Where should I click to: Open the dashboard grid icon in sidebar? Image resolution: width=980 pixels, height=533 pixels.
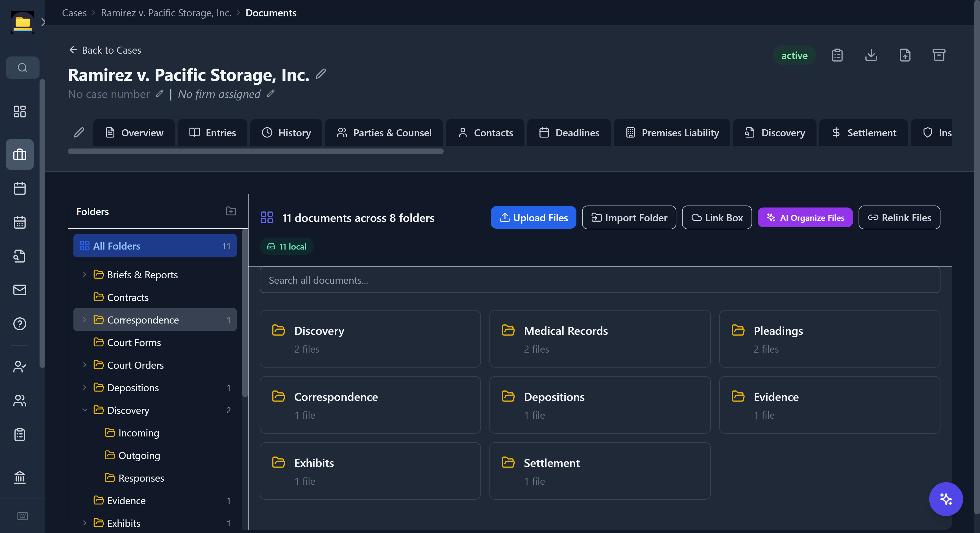(20, 112)
